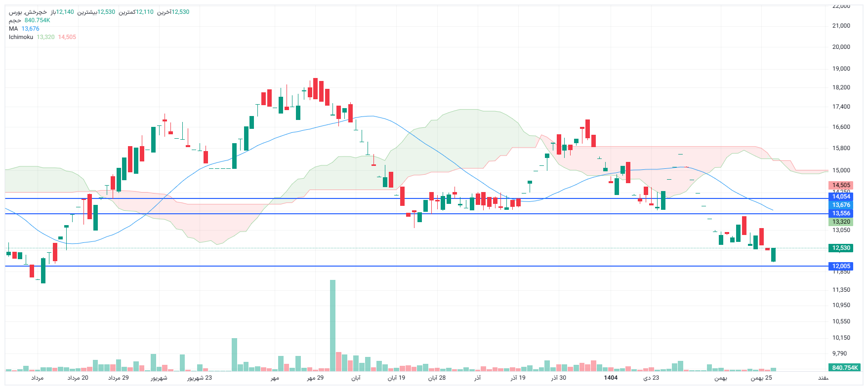Click the green 13,320 Ichimoku price tag

click(x=841, y=222)
